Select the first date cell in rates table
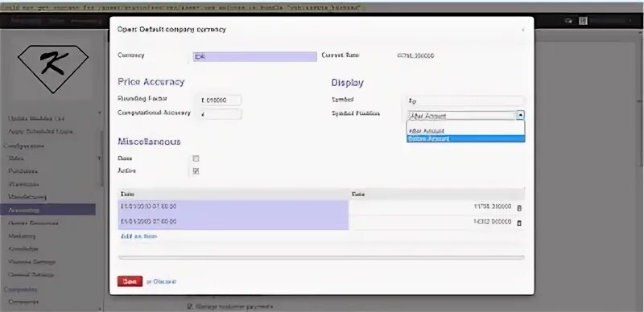The height and width of the screenshot is (312, 644). (233, 207)
